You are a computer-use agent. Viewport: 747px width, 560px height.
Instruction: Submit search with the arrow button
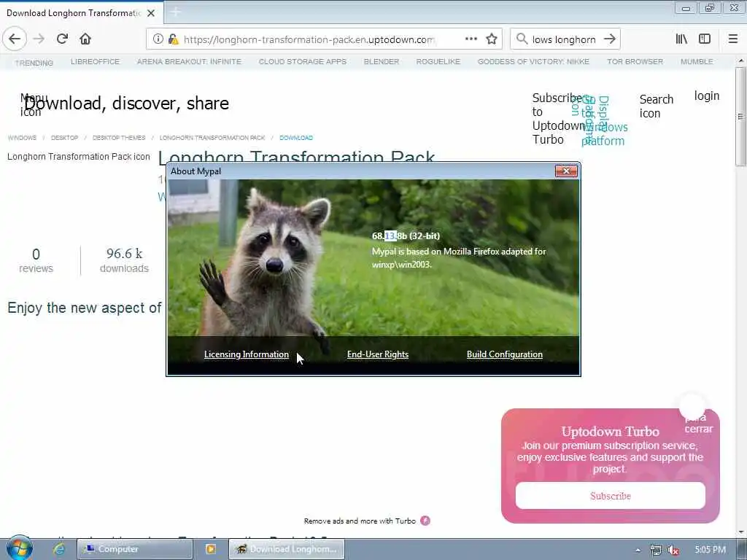pos(610,39)
